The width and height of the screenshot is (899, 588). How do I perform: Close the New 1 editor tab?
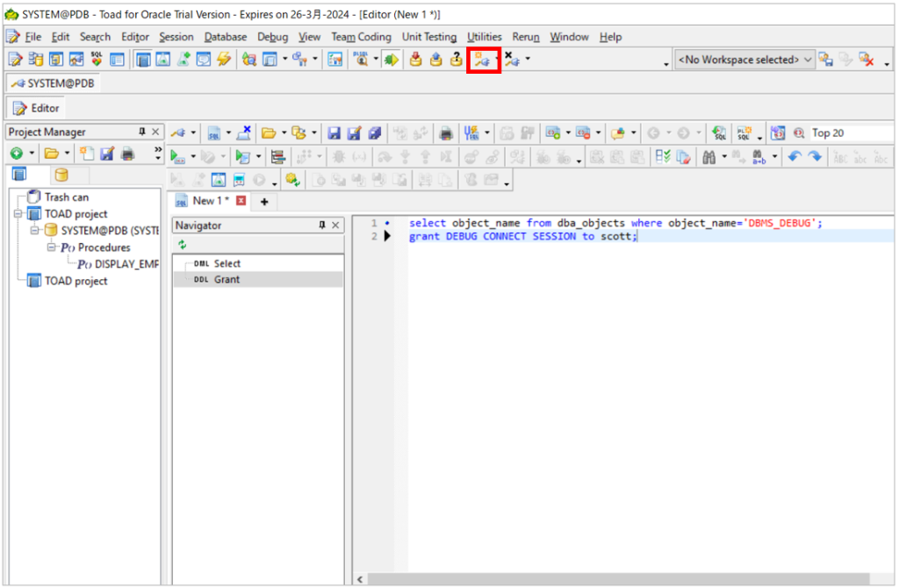[241, 201]
